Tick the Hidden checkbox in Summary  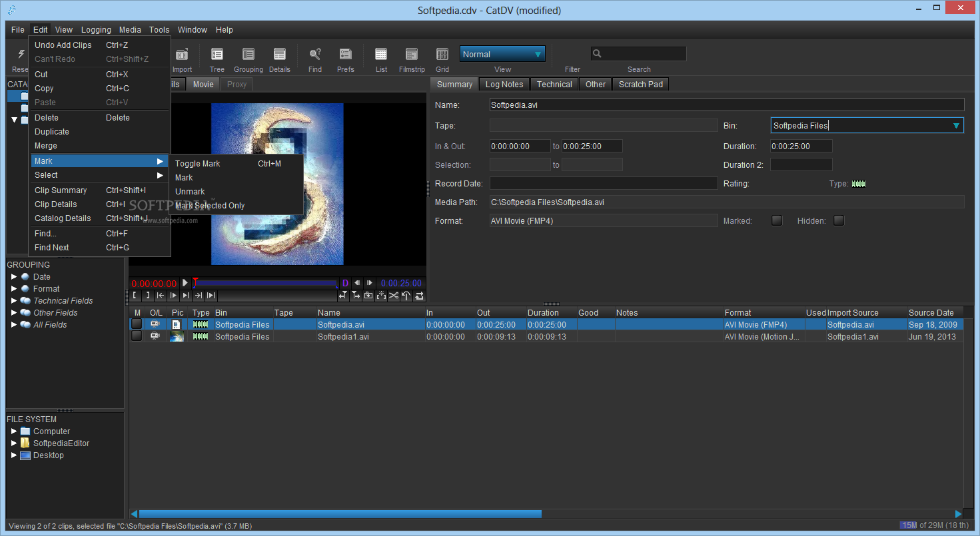[x=839, y=220]
